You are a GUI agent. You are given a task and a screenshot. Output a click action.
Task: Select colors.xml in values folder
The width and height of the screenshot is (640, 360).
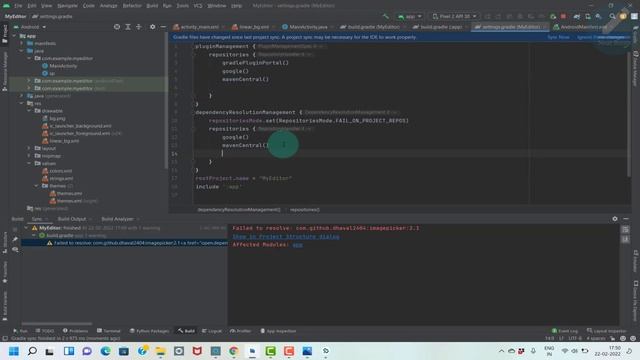point(60,171)
